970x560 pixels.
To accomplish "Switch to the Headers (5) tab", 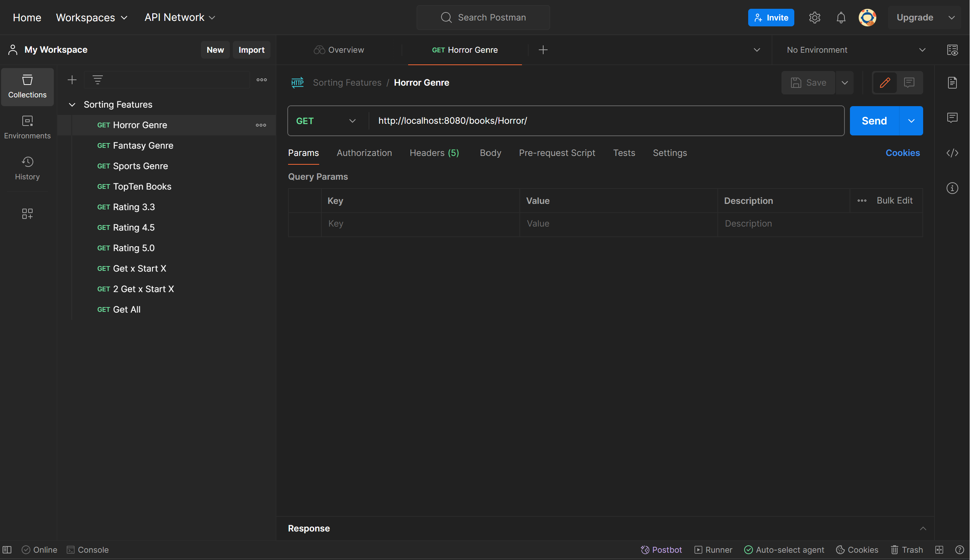I will tap(434, 153).
